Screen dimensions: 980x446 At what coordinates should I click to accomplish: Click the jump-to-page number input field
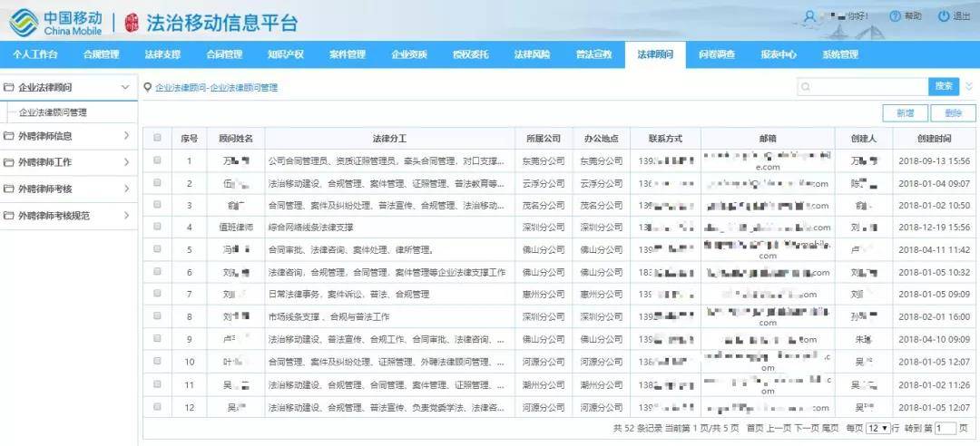coord(945,428)
